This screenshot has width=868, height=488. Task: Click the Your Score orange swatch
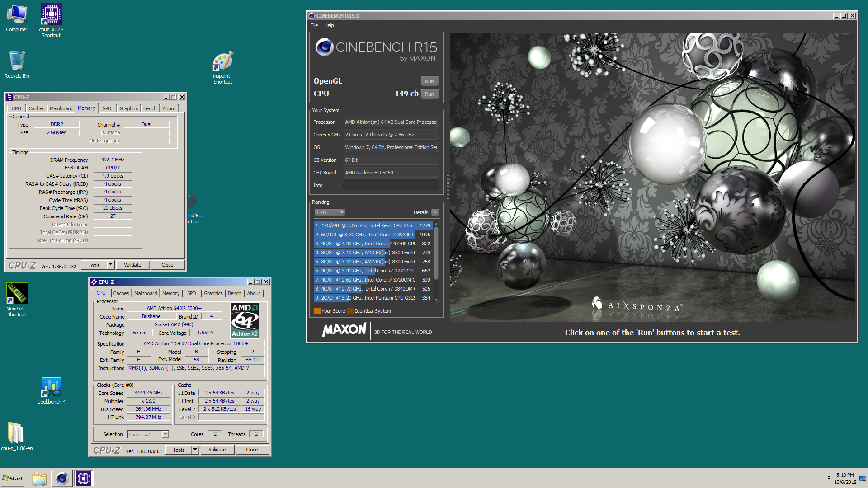pos(317,311)
